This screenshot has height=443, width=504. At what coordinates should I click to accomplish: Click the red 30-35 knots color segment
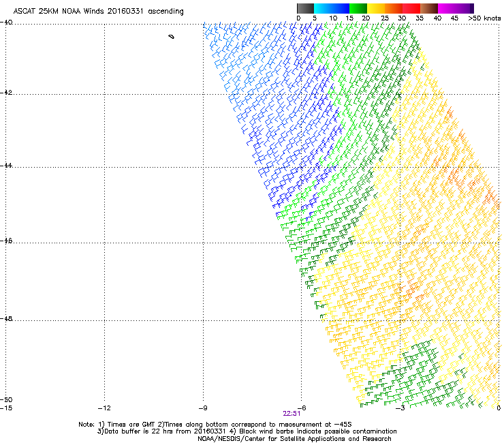(x=411, y=8)
